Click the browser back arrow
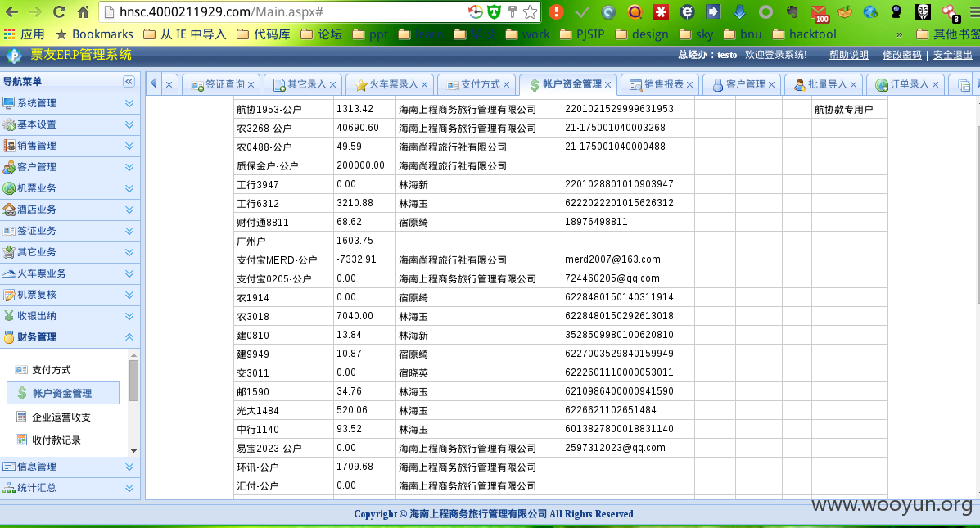The height and width of the screenshot is (528, 980). pos(11,12)
